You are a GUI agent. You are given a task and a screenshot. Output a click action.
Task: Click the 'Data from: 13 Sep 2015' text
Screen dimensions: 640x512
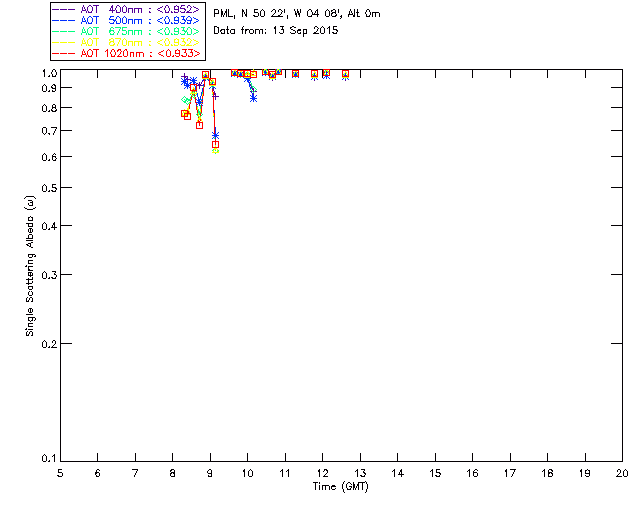[x=276, y=31]
